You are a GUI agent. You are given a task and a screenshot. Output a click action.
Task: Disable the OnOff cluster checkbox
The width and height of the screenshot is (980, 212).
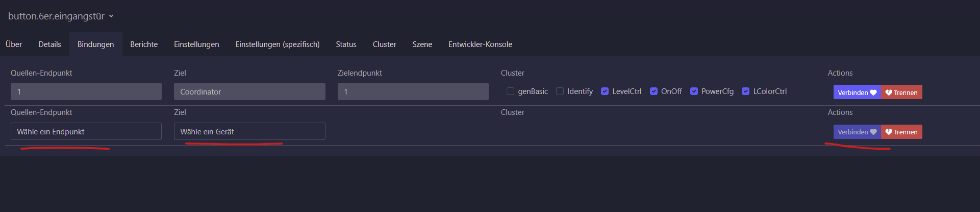point(654,91)
